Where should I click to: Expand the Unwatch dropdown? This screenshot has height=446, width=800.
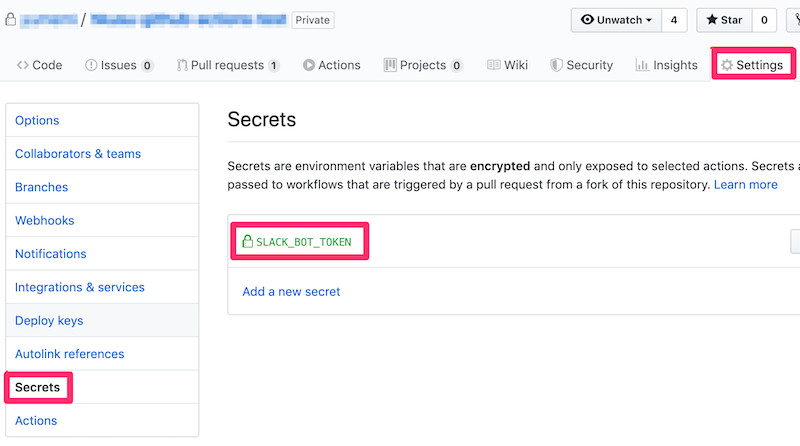[x=616, y=20]
